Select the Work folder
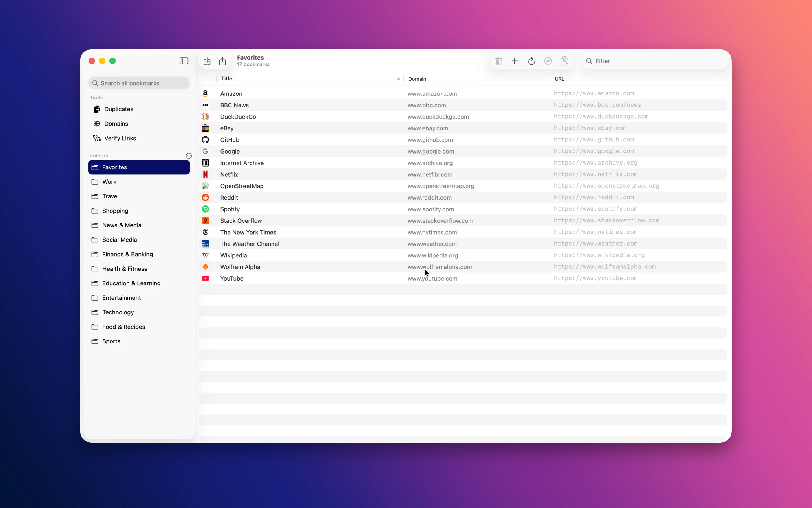Image resolution: width=812 pixels, height=508 pixels. click(x=139, y=182)
